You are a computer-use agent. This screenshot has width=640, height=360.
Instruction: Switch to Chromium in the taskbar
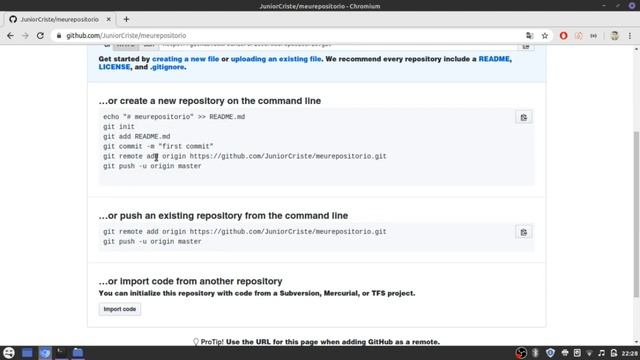pos(45,353)
